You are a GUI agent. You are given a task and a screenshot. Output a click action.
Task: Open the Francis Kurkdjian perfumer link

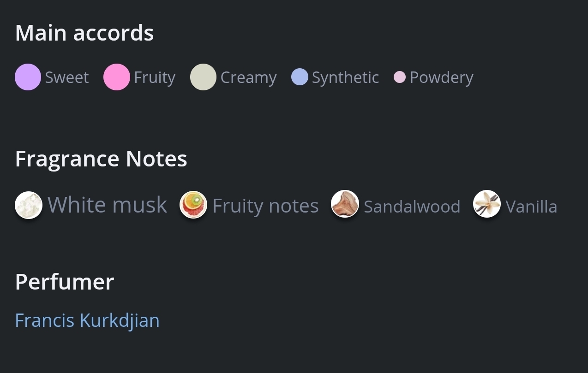coord(87,320)
